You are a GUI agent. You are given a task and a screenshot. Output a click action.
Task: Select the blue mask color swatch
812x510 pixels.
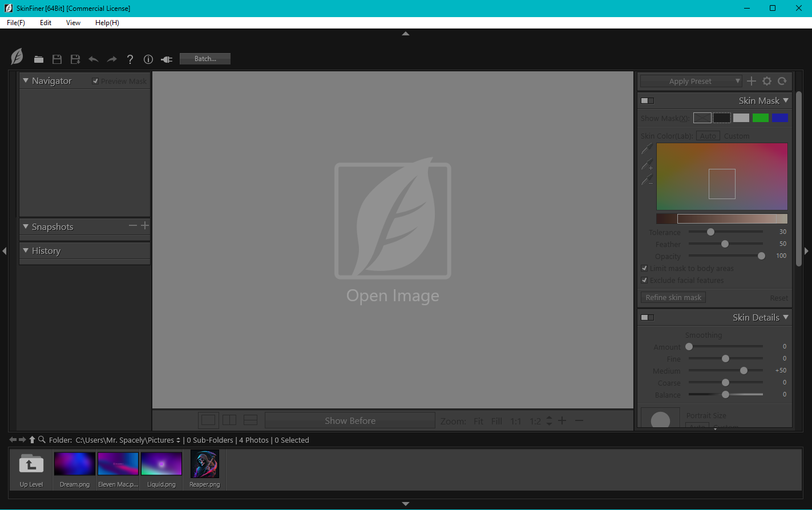pos(780,118)
